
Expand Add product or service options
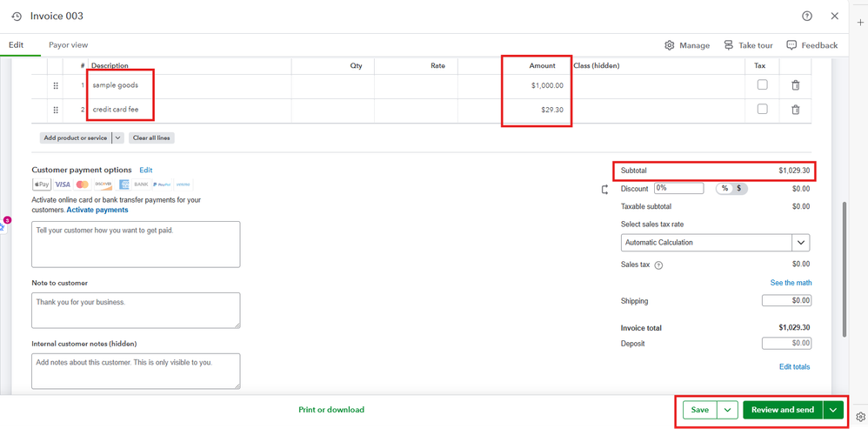pos(118,137)
